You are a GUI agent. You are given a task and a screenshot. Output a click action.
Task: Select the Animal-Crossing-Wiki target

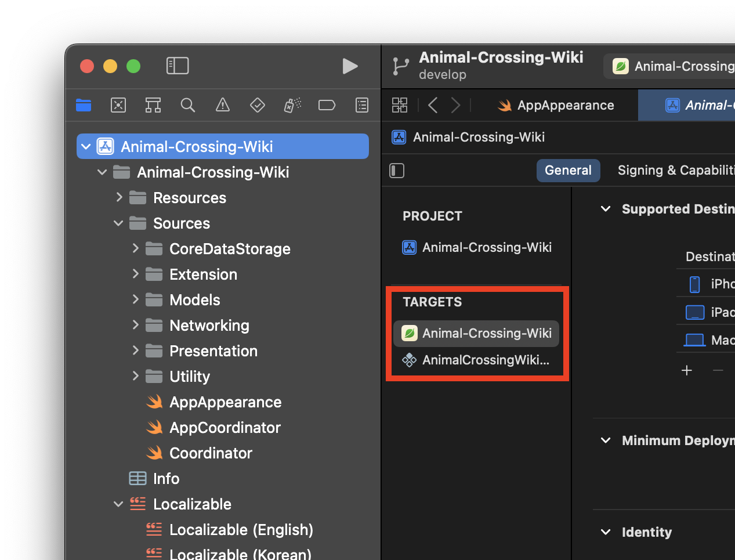click(x=476, y=334)
